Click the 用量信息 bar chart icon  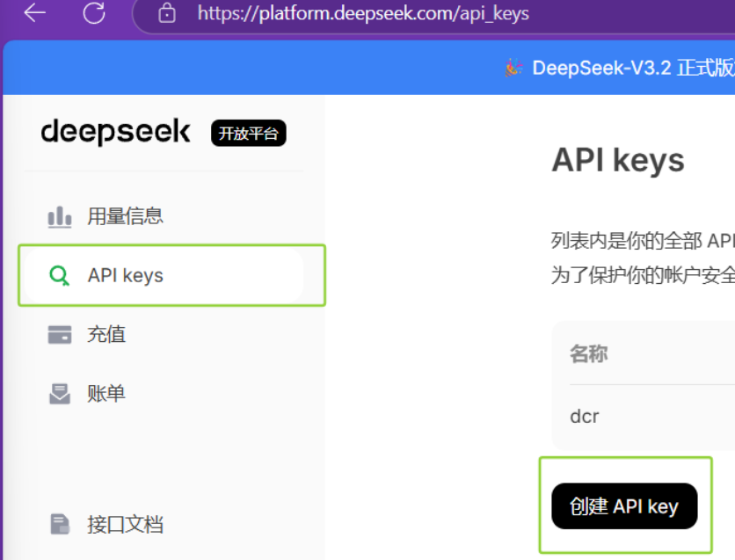[x=60, y=216]
